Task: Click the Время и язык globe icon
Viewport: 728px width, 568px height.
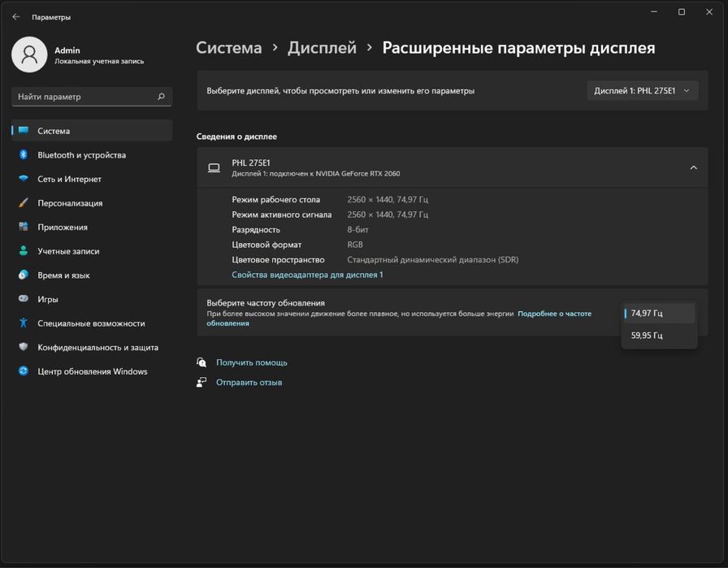Action: 24,275
